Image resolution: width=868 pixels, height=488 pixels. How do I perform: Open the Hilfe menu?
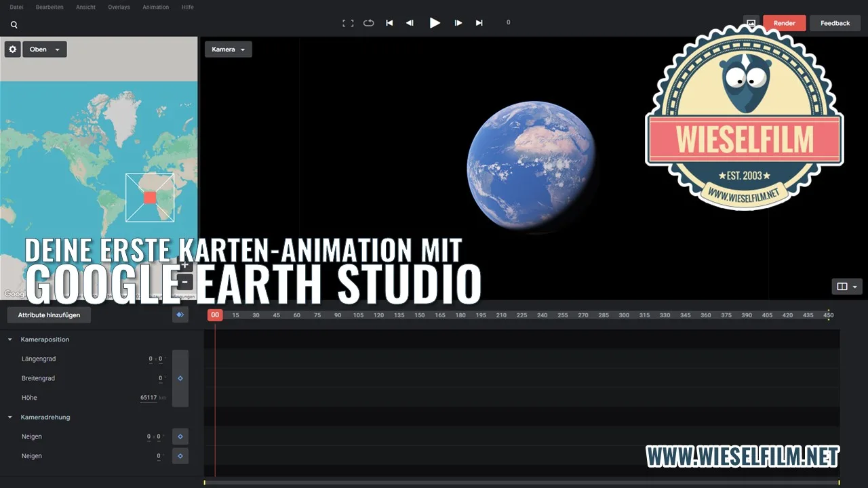click(187, 7)
